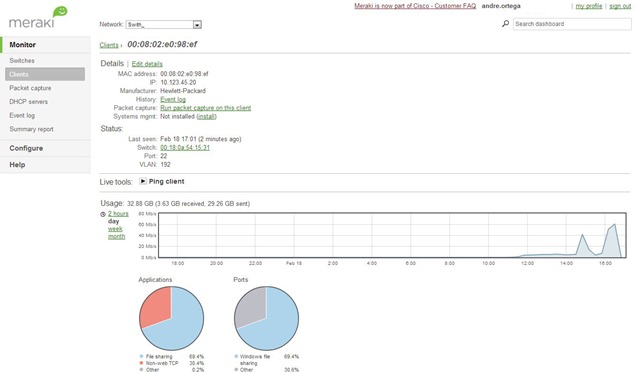Open switch 00:18:0a:54:15:31 link
636x373 pixels.
point(185,148)
